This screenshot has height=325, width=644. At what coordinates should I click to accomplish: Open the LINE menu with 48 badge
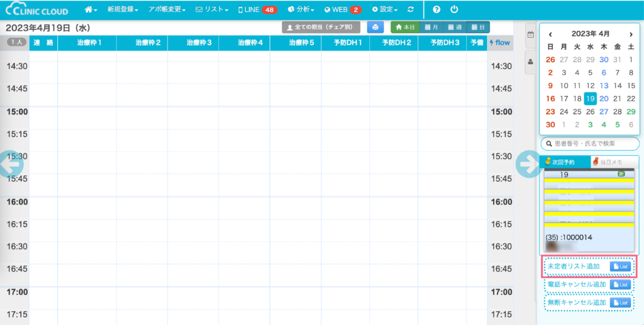[258, 10]
